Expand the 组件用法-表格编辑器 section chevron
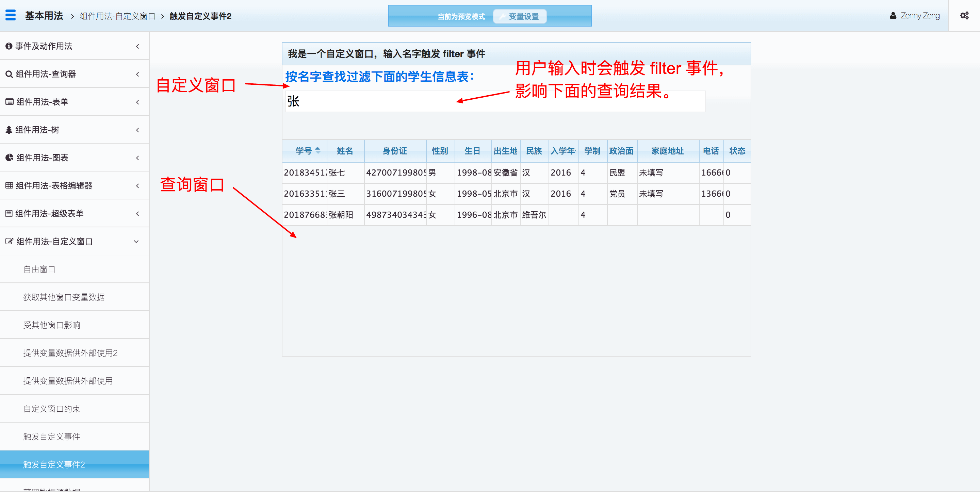 click(137, 186)
